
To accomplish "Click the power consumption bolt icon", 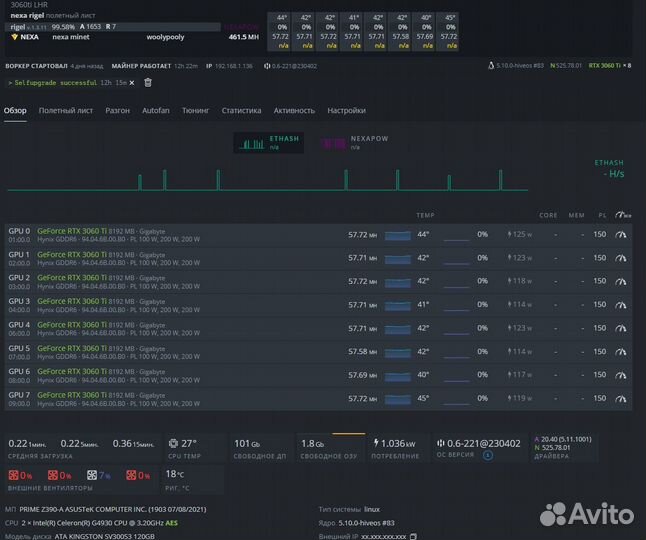I will pyautogui.click(x=376, y=443).
